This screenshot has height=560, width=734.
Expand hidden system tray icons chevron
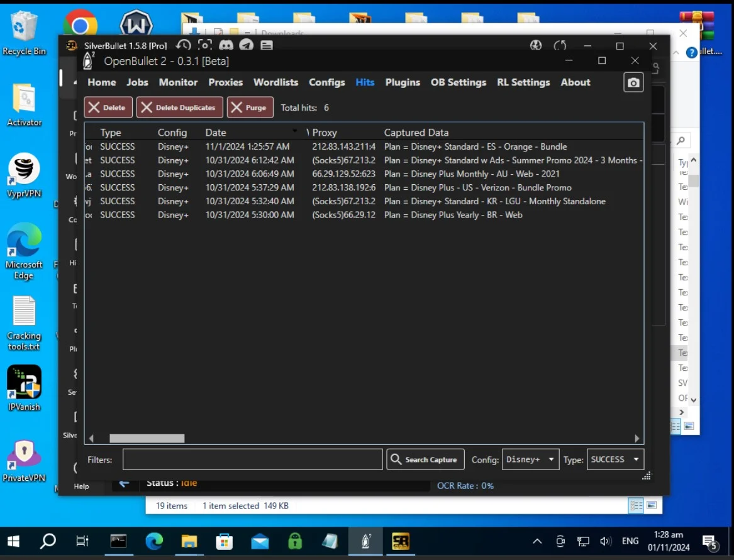tap(537, 541)
